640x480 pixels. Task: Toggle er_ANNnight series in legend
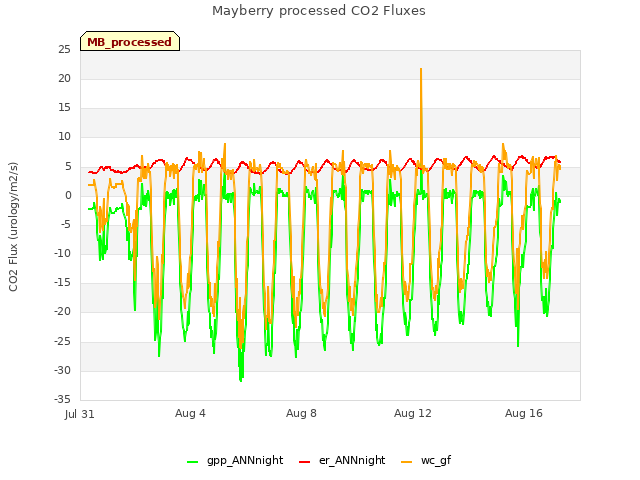342,461
